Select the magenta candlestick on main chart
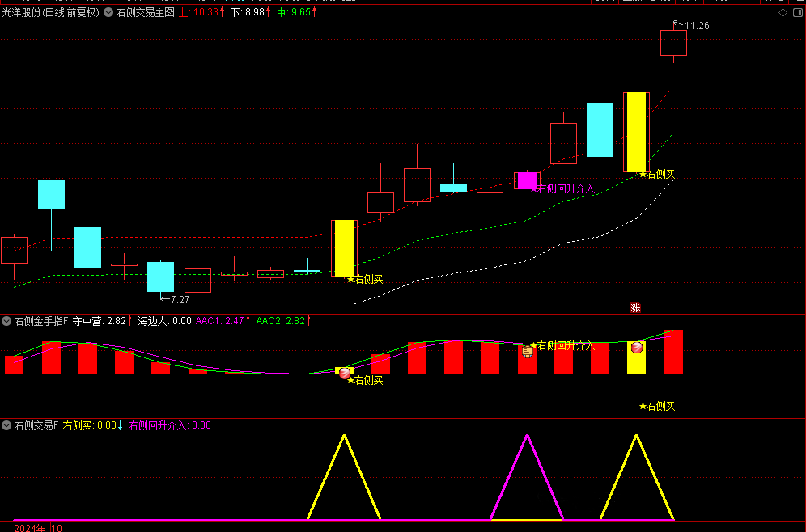Viewport: 806px width, 532px height. click(527, 180)
